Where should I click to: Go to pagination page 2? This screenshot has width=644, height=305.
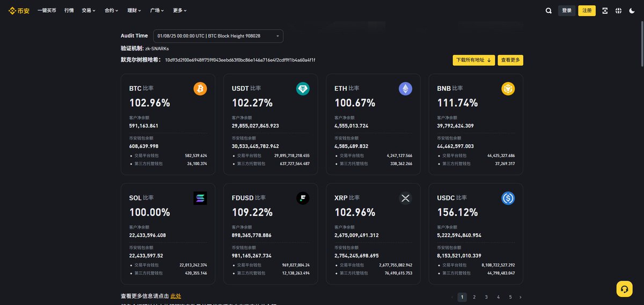click(474, 297)
